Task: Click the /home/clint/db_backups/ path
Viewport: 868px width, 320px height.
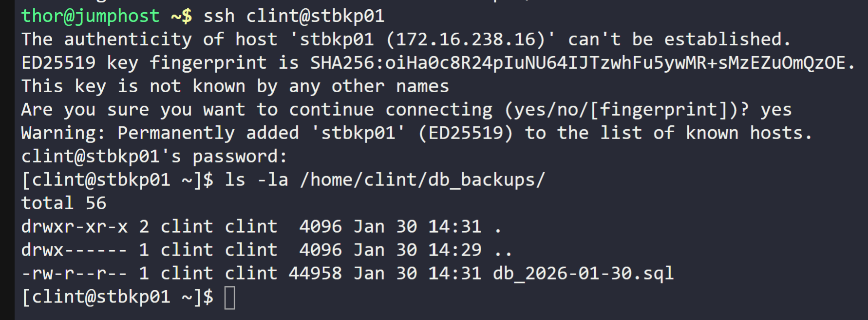Action: click(422, 180)
